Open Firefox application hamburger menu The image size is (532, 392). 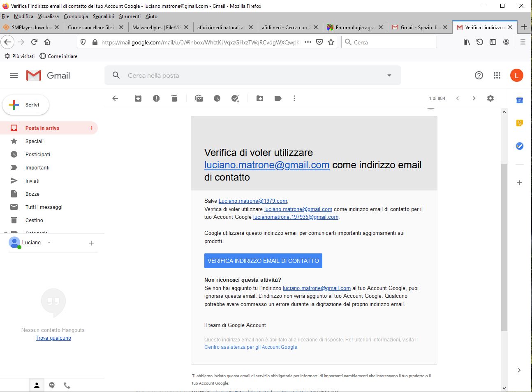(x=523, y=42)
